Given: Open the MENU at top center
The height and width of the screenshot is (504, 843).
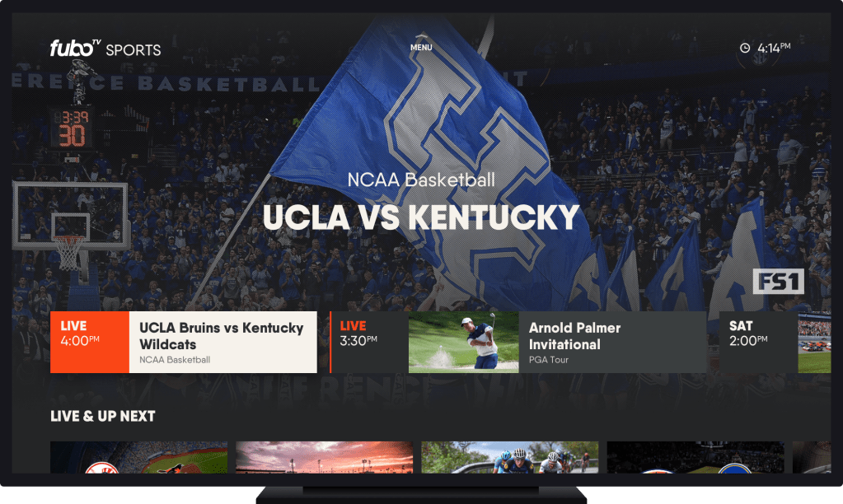Looking at the screenshot, I should [421, 48].
